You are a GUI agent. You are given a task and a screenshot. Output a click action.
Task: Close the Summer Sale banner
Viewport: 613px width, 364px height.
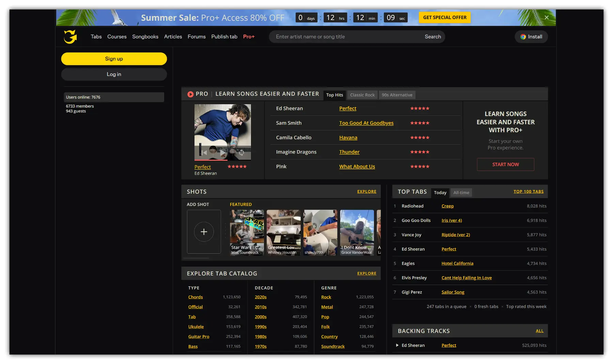(x=546, y=17)
